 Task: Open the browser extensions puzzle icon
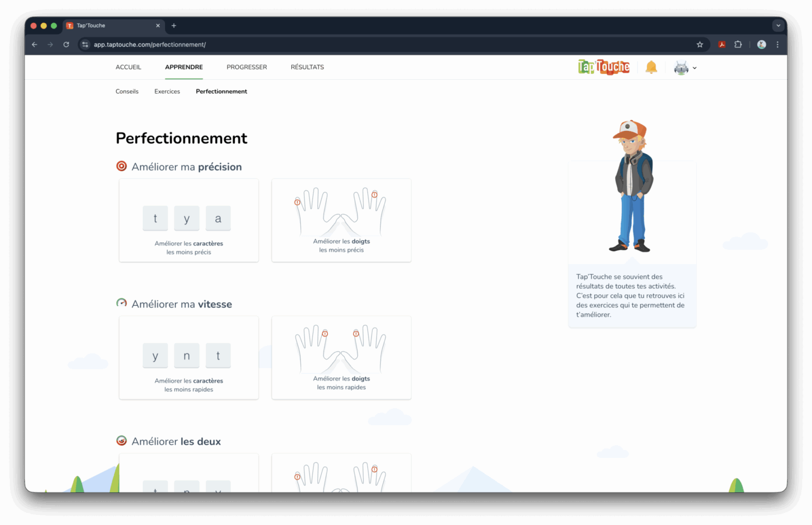(x=738, y=44)
